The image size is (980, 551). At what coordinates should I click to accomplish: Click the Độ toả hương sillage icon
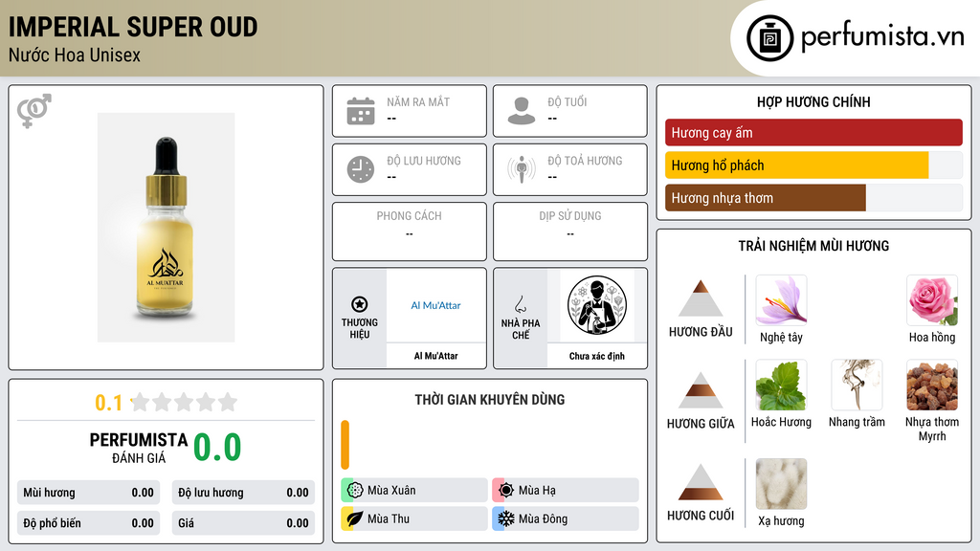click(x=522, y=169)
